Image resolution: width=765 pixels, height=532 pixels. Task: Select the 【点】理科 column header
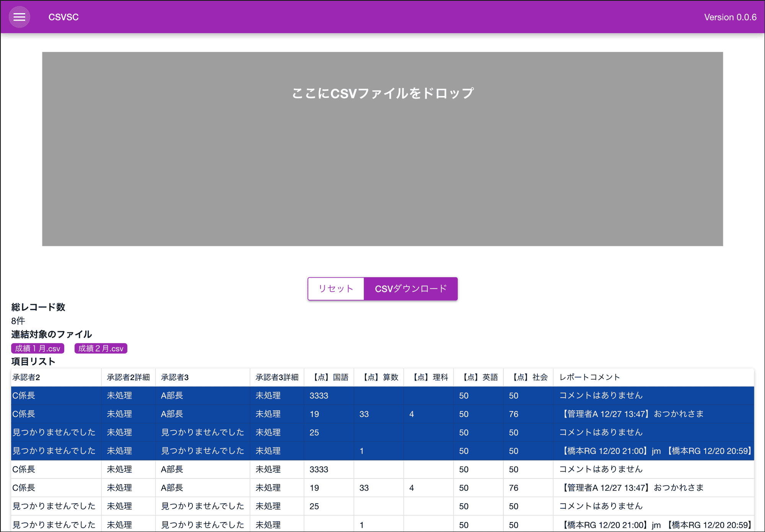430,377
